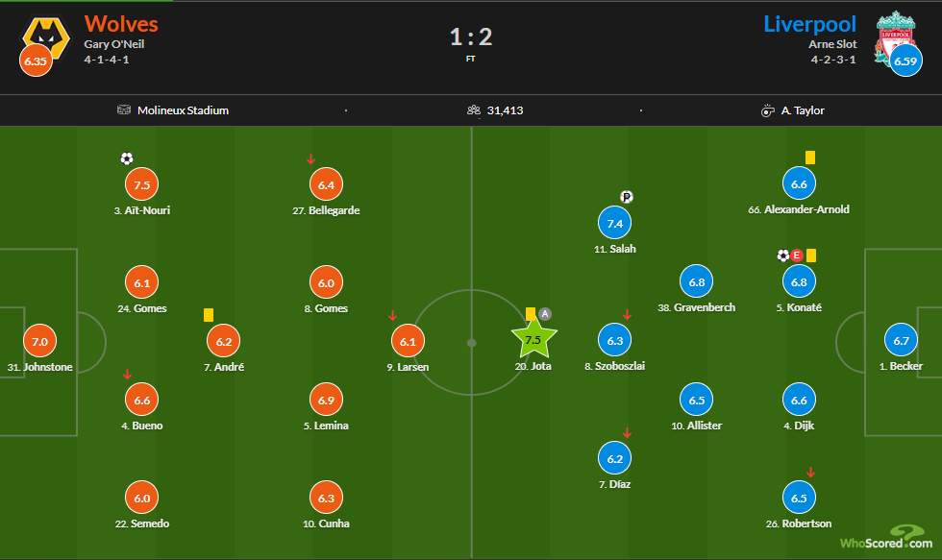
Task: Click the stadium icon next to Molineux Stadium
Action: pyautogui.click(x=124, y=110)
